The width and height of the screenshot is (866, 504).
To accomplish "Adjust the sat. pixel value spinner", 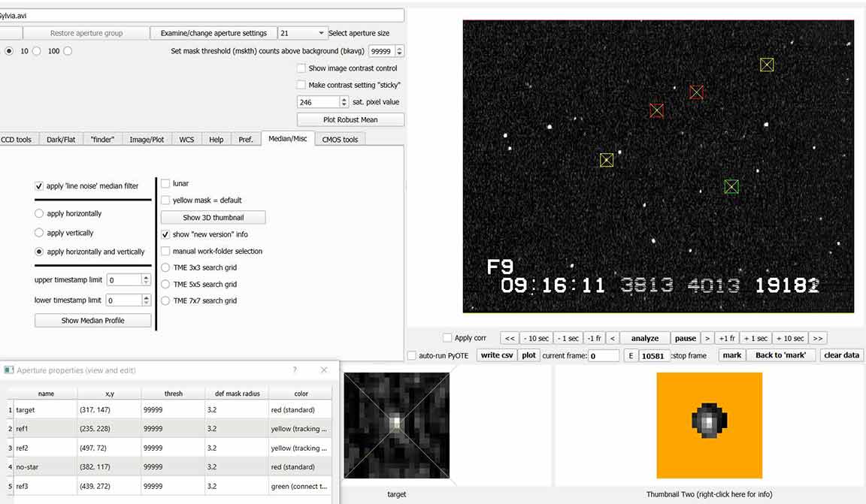I will (x=344, y=102).
